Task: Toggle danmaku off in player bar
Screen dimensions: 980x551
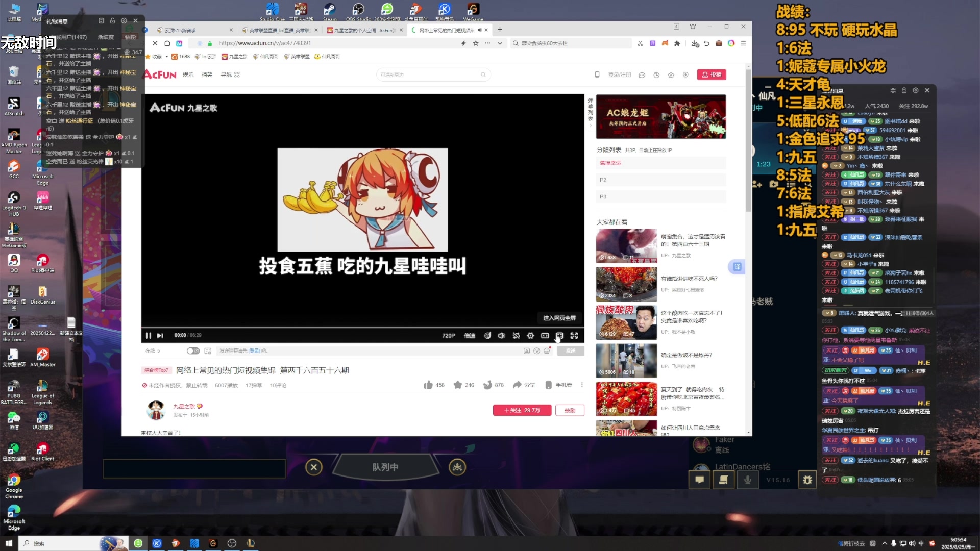Action: (x=516, y=335)
